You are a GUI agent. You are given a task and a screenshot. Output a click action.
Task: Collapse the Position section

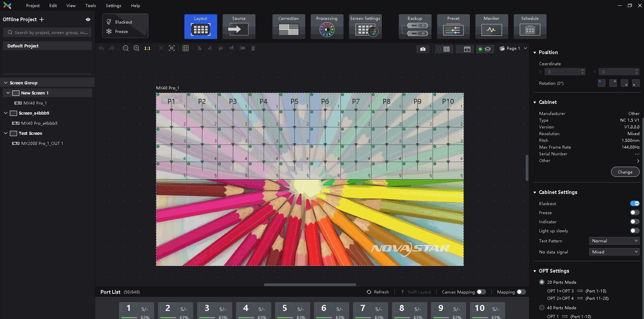tap(535, 52)
